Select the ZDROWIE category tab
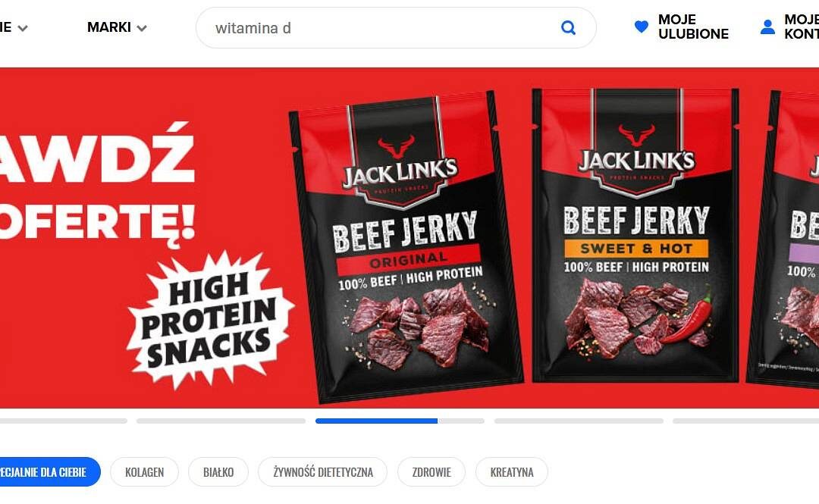Viewport: 819px width, 504px height. (431, 472)
